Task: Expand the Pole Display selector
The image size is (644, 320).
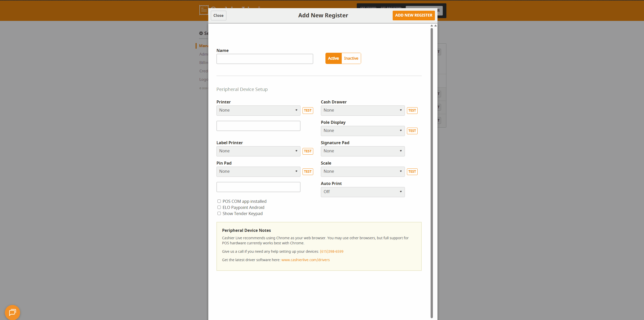Action: coord(362,131)
